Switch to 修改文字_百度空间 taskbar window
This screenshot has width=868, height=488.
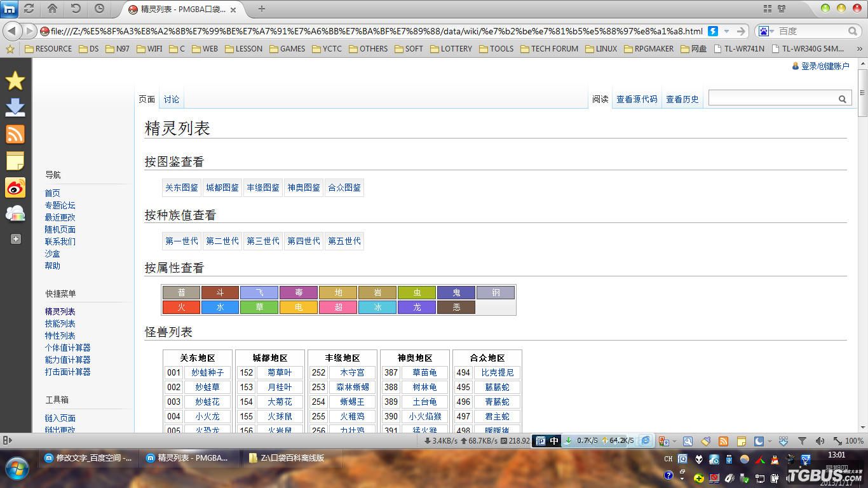tap(88, 457)
